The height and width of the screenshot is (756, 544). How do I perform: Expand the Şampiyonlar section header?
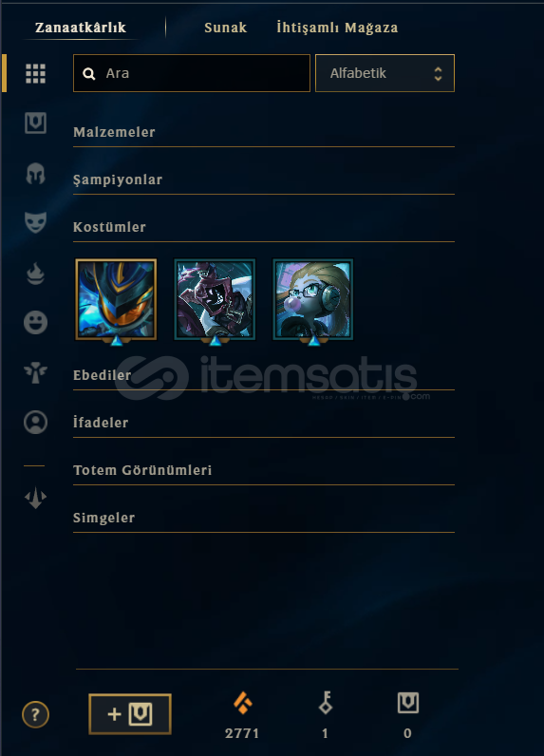click(x=264, y=180)
